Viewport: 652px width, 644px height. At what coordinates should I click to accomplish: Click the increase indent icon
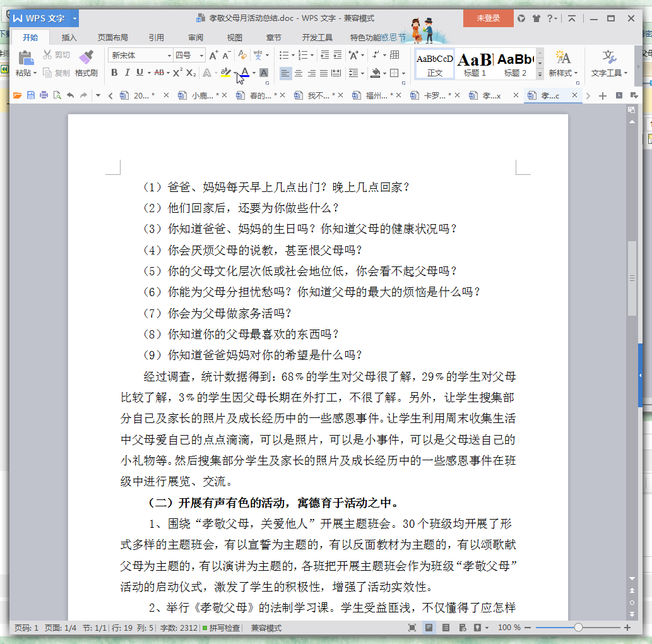point(338,55)
